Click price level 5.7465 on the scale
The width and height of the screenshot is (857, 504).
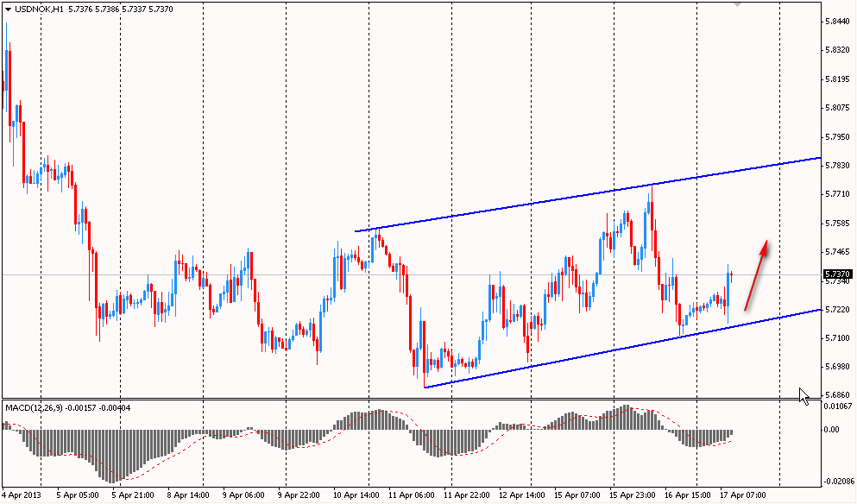838,251
